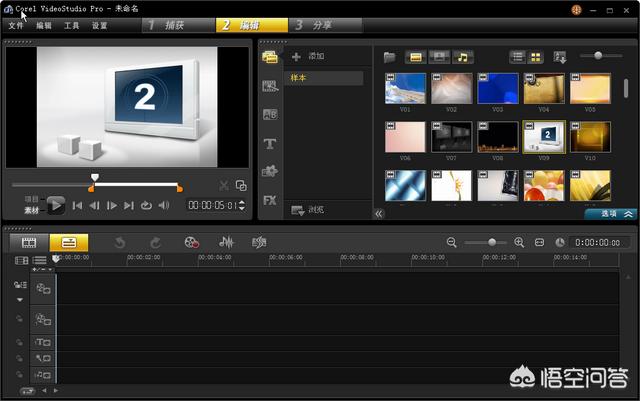Open the library sort dropdown
640x401 pixels.
point(560,57)
